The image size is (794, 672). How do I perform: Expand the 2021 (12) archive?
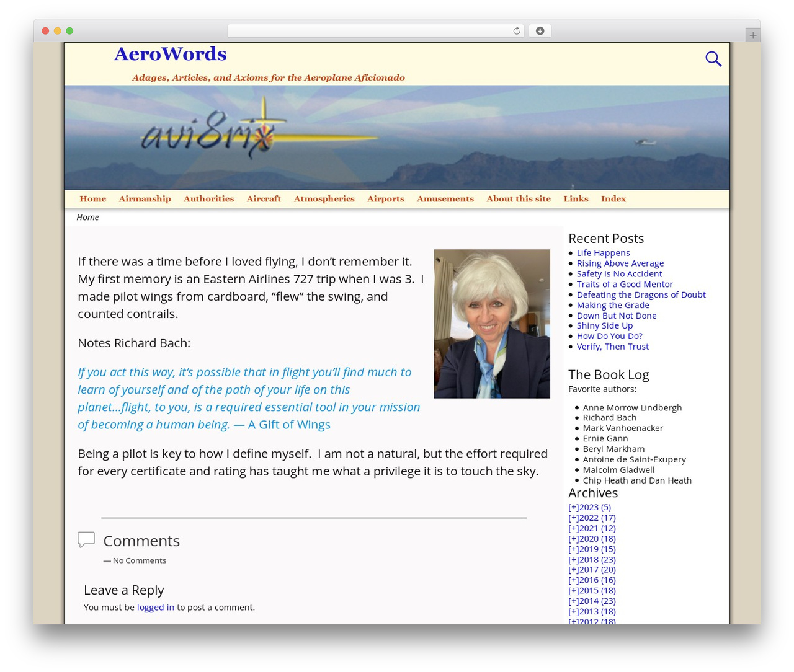[x=592, y=528]
